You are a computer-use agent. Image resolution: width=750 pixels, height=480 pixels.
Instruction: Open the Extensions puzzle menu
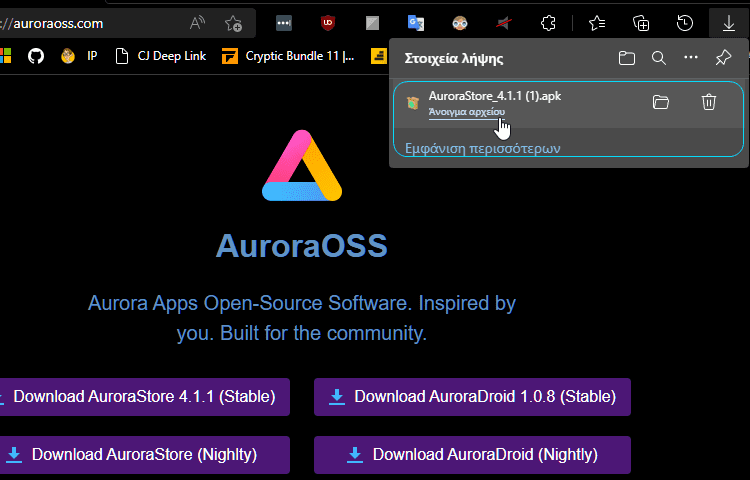coord(548,23)
